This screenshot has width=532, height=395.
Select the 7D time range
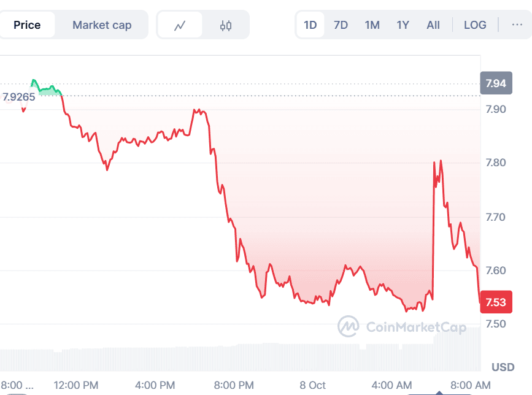[x=341, y=25]
